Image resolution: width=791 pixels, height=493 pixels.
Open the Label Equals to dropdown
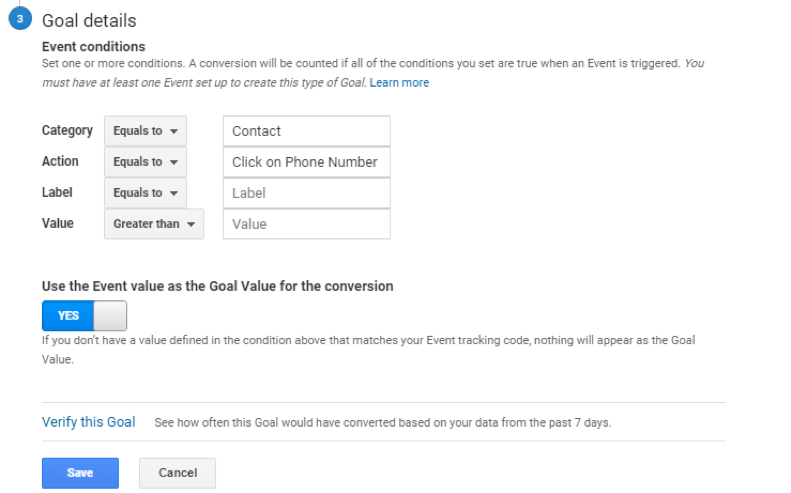click(x=145, y=193)
